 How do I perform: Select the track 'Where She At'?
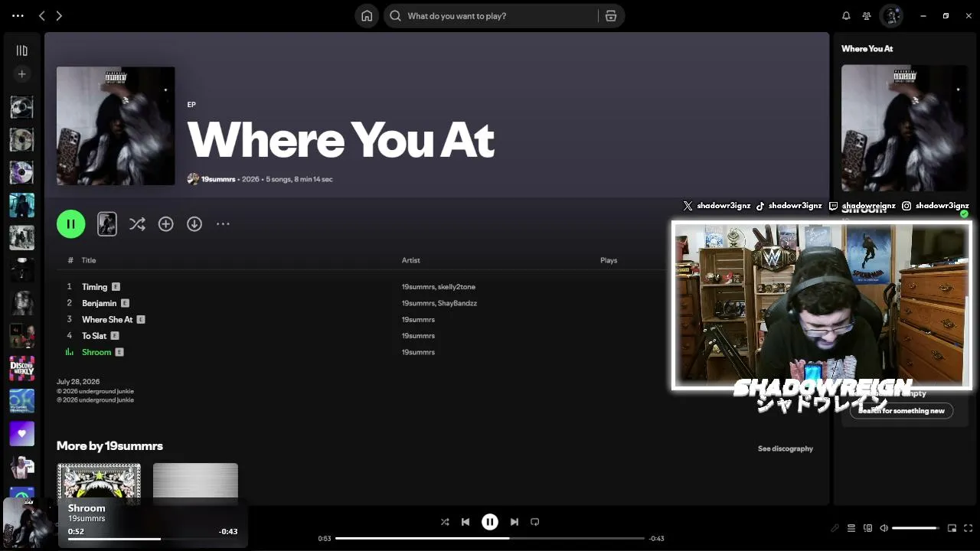tap(107, 320)
